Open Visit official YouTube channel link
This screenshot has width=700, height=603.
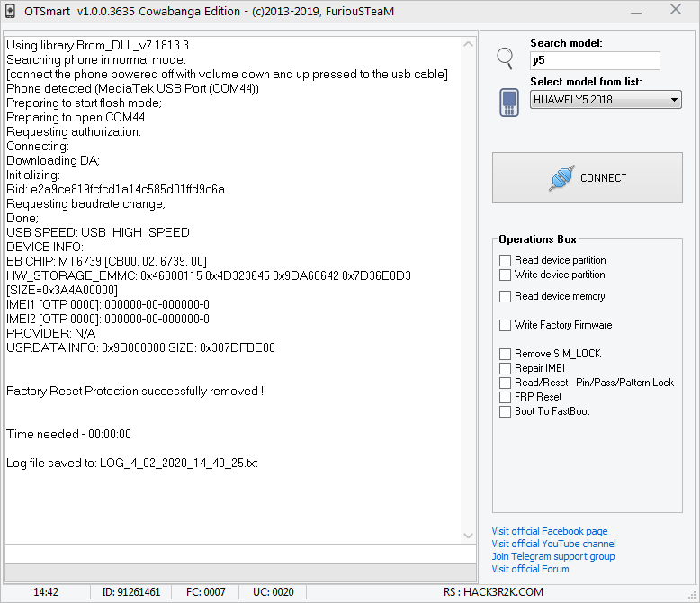point(553,544)
